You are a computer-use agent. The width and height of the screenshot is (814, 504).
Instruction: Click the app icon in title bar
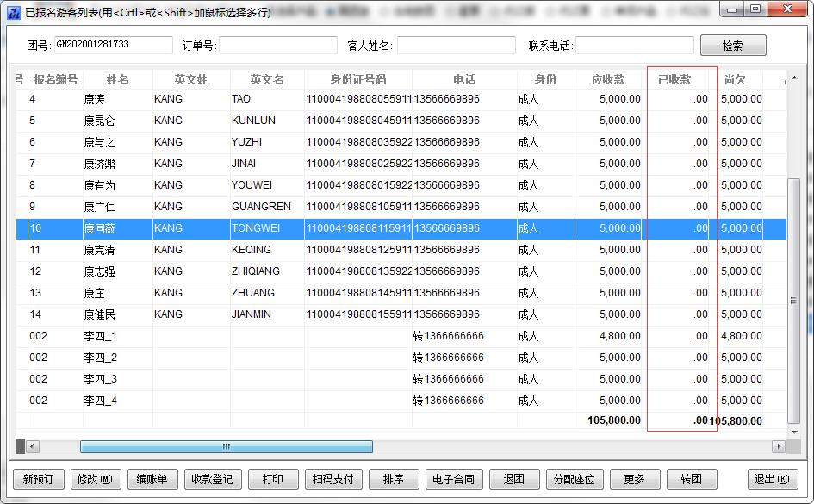click(13, 11)
